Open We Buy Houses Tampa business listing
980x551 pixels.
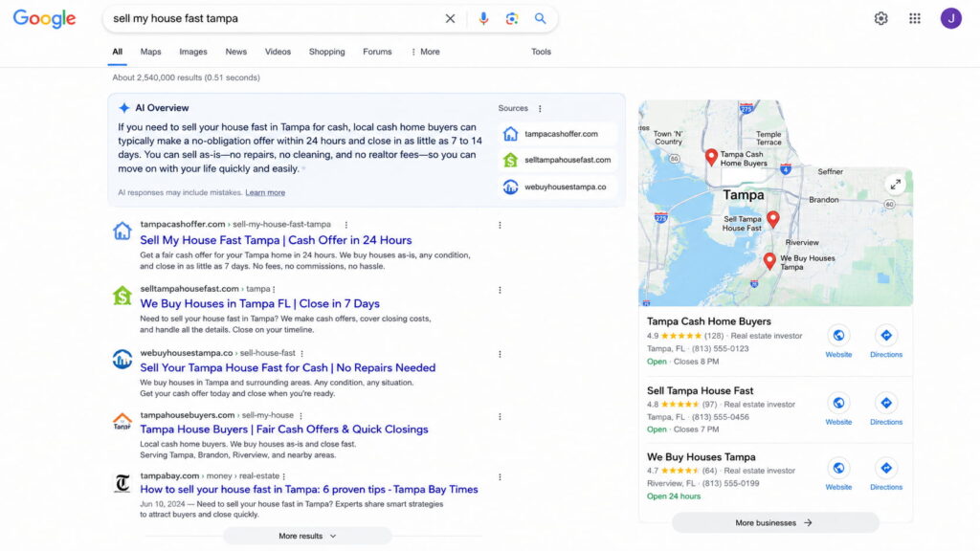[x=702, y=457]
